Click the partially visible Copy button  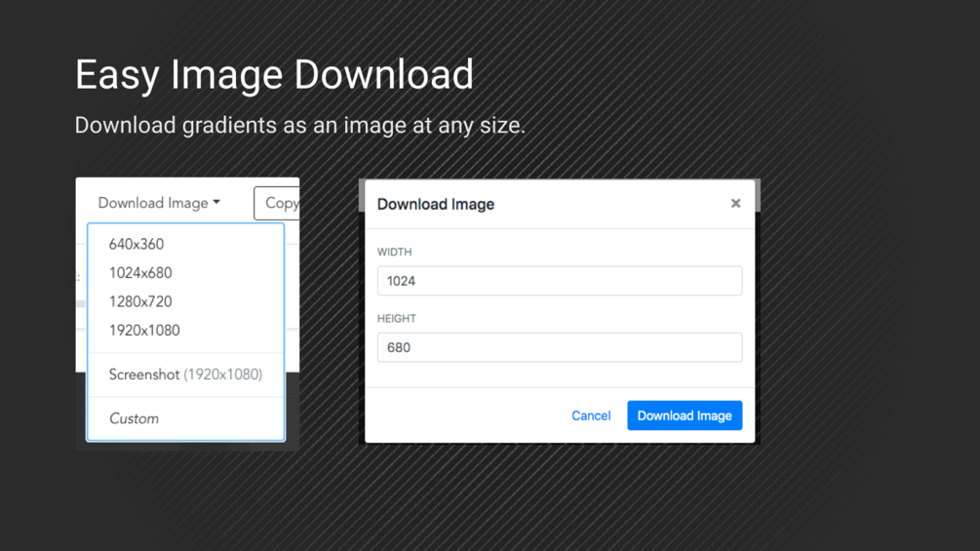(x=277, y=203)
